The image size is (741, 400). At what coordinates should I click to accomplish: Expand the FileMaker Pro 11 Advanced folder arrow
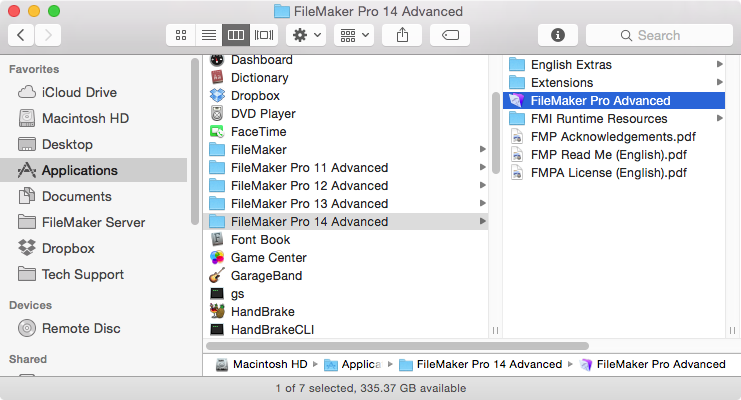(484, 168)
